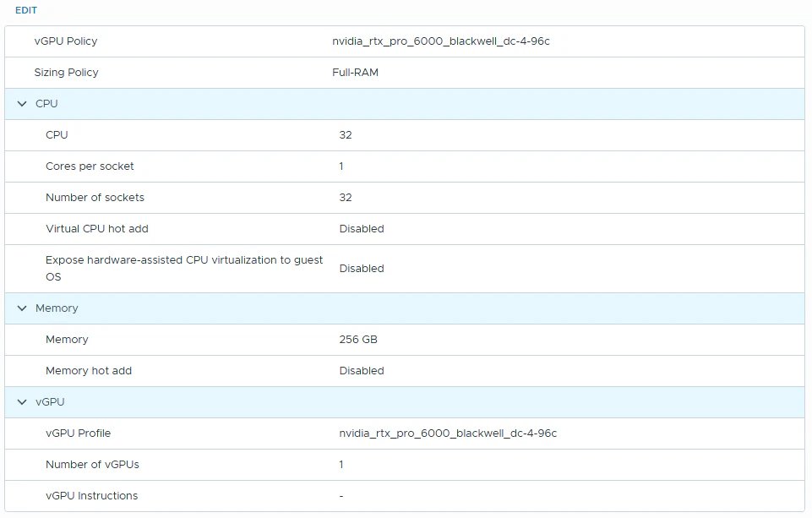Click the "256 GB" memory value
Screen dimensions: 812x518
click(x=358, y=340)
